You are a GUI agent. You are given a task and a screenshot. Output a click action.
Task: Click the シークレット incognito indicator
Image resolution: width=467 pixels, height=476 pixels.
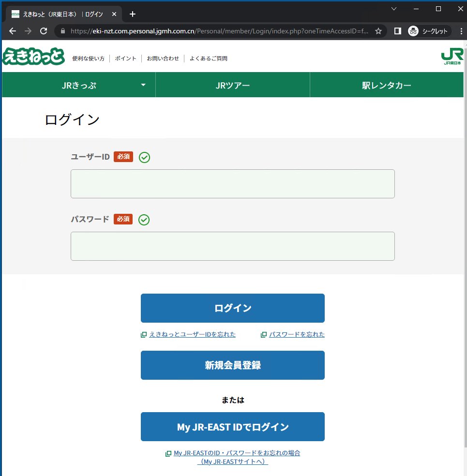428,31
